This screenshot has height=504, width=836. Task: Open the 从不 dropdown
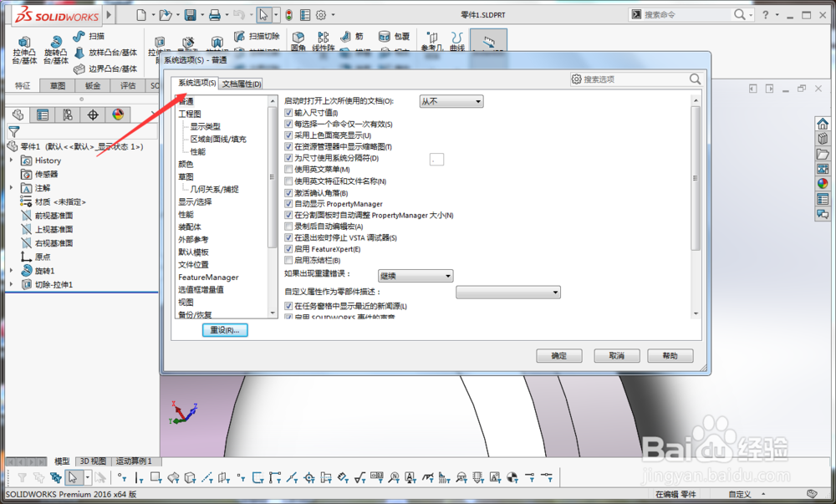coord(451,100)
